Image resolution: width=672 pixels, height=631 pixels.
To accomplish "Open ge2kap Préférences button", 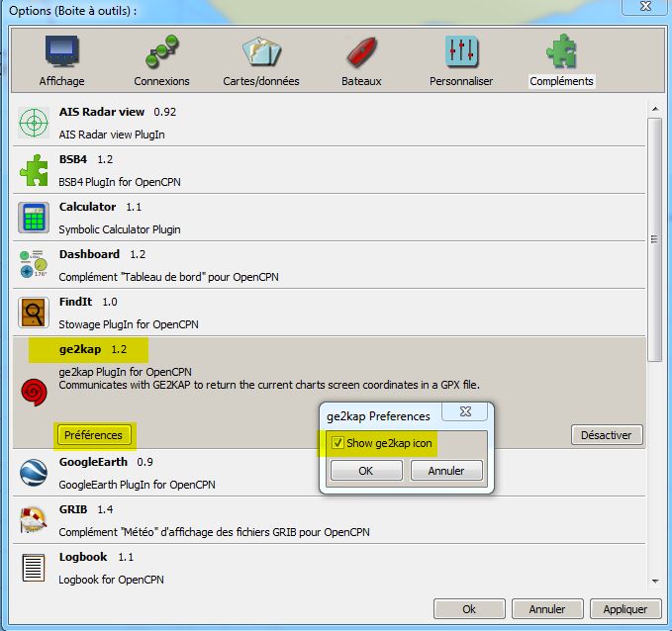I will coord(94,435).
